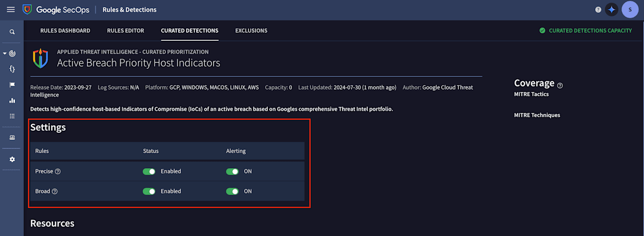Click the Broad rule row label
Image resolution: width=644 pixels, height=236 pixels.
tap(42, 191)
